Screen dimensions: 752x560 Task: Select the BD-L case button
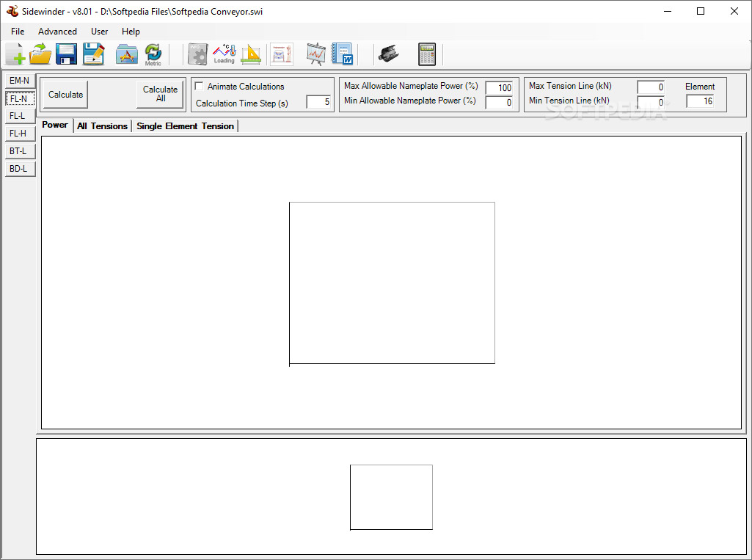20,169
